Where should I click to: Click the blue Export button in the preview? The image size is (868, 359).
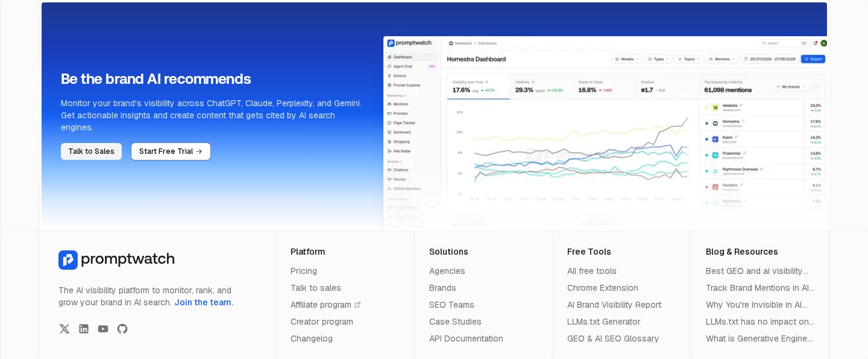tap(813, 59)
